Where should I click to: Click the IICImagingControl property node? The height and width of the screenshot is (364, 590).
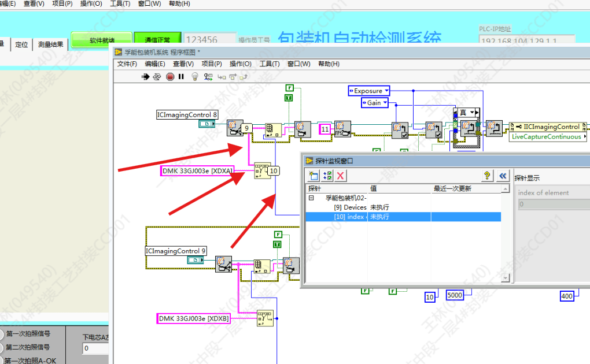click(x=548, y=127)
